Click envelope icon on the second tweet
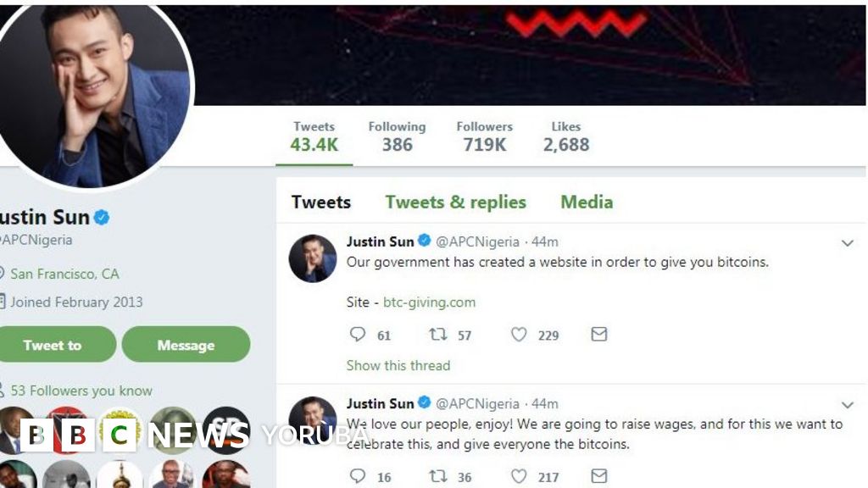 coord(599,476)
